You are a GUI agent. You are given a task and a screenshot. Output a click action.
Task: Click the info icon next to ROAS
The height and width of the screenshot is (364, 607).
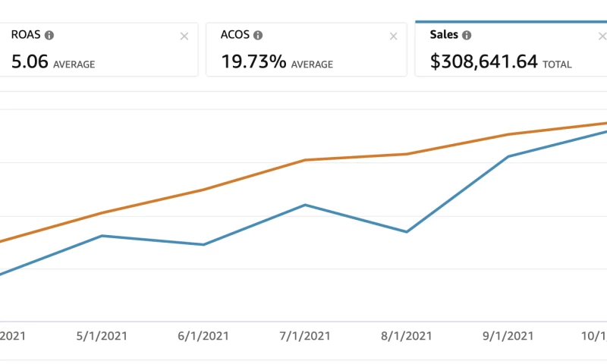pyautogui.click(x=49, y=35)
